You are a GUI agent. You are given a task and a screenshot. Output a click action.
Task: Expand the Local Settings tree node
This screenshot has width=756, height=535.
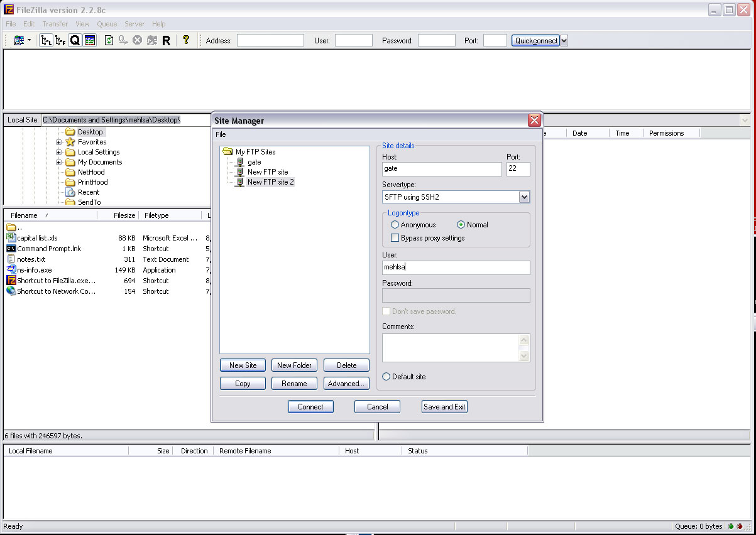point(59,152)
